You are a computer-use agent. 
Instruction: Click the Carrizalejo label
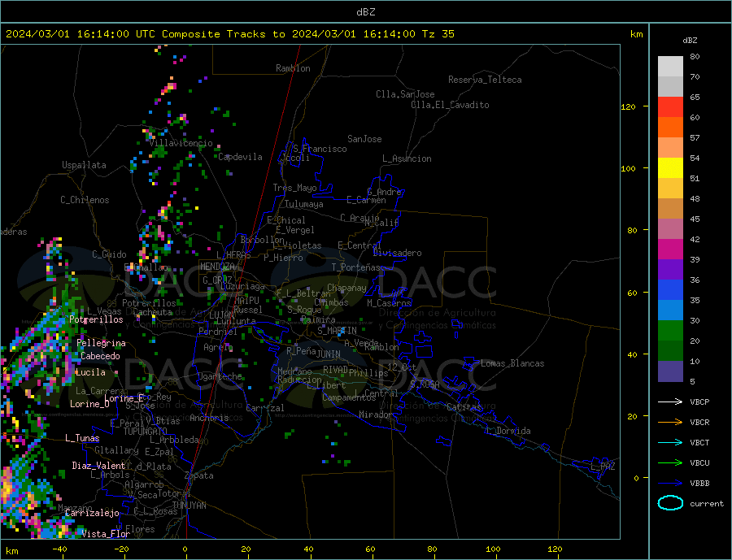click(92, 514)
